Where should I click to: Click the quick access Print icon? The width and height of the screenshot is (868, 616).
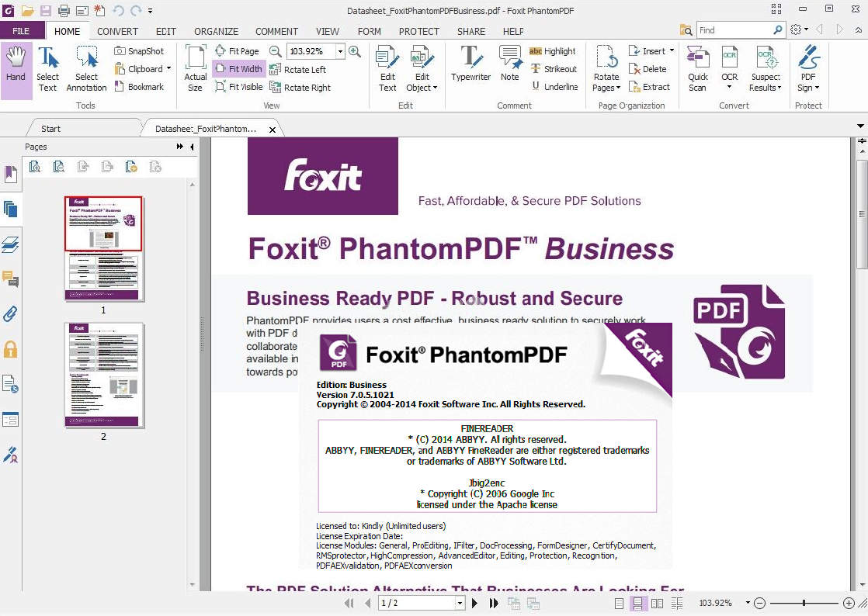64,10
